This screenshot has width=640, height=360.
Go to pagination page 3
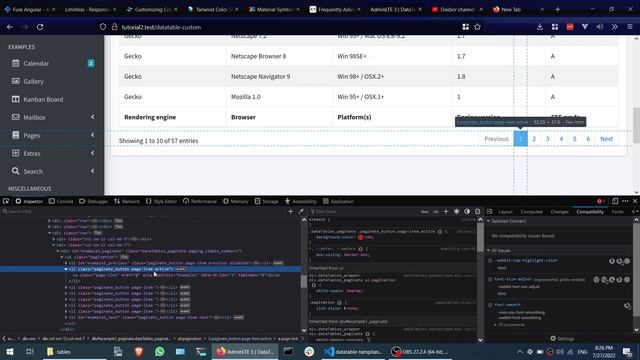tap(547, 139)
